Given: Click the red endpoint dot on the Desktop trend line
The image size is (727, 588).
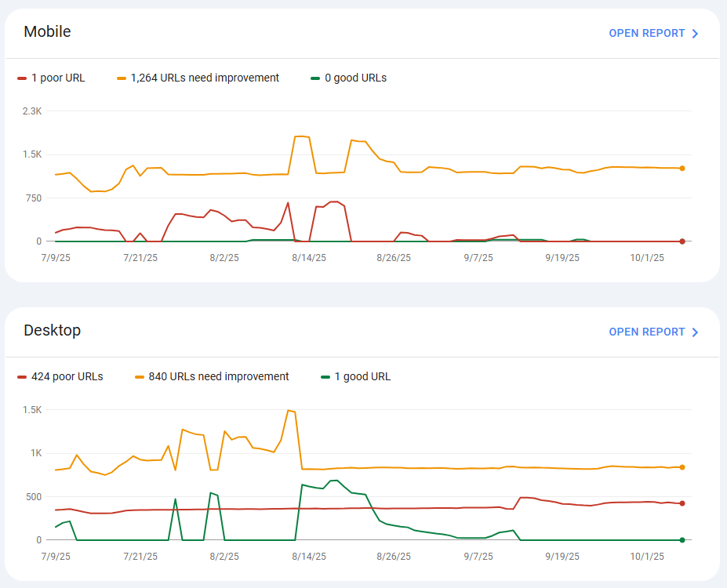Looking at the screenshot, I should coord(682,503).
